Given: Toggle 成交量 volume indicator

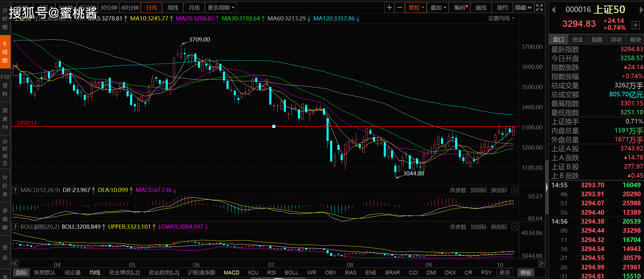Looking at the screenshot, I should [x=73, y=273].
